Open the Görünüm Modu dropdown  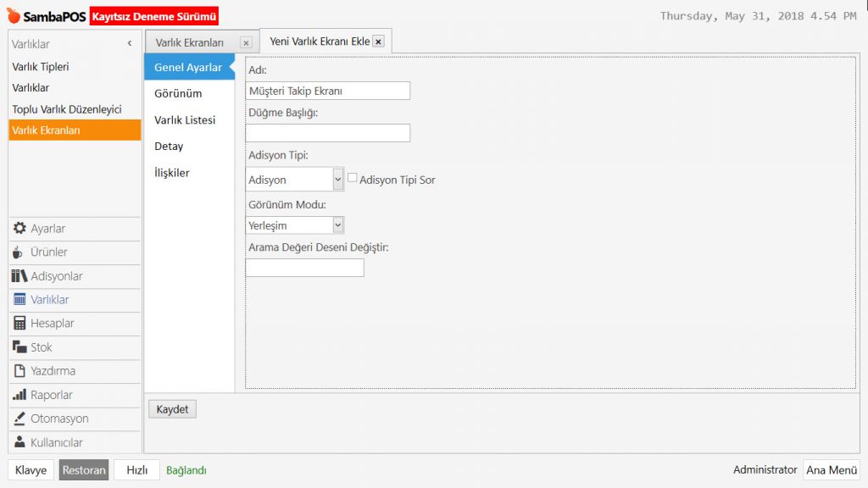pos(338,225)
